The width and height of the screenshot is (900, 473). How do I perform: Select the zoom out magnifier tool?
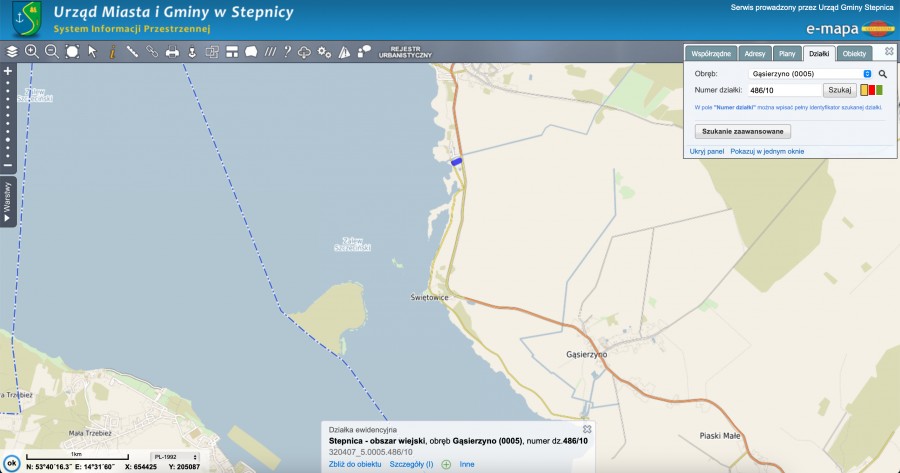click(x=51, y=51)
